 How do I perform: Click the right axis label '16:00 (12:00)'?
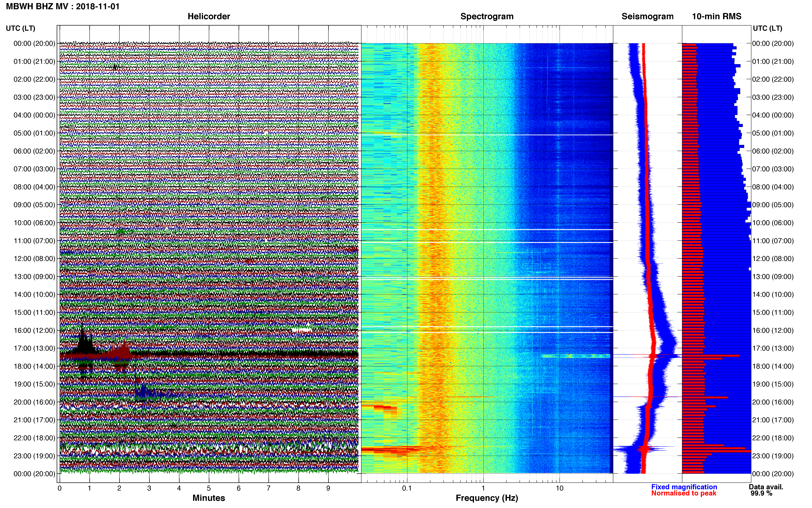pyautogui.click(x=773, y=330)
